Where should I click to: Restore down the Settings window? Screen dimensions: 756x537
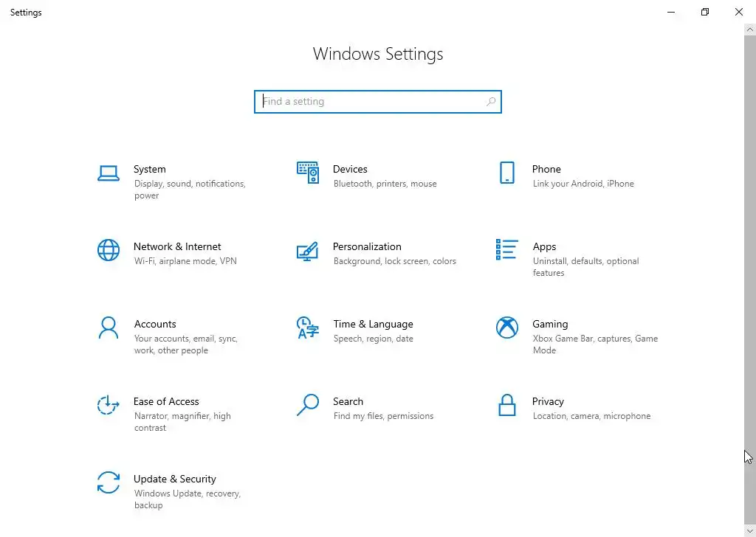coord(704,12)
